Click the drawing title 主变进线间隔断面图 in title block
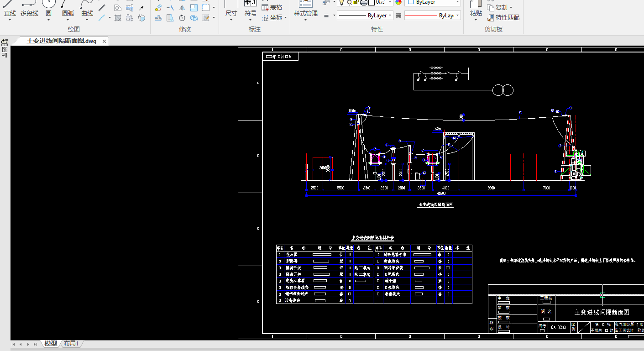 [602, 312]
